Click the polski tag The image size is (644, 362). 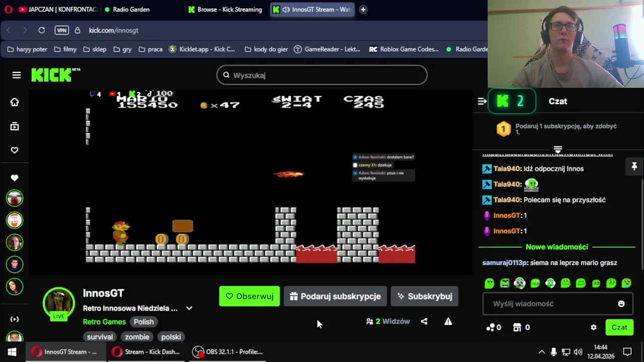pos(171,337)
